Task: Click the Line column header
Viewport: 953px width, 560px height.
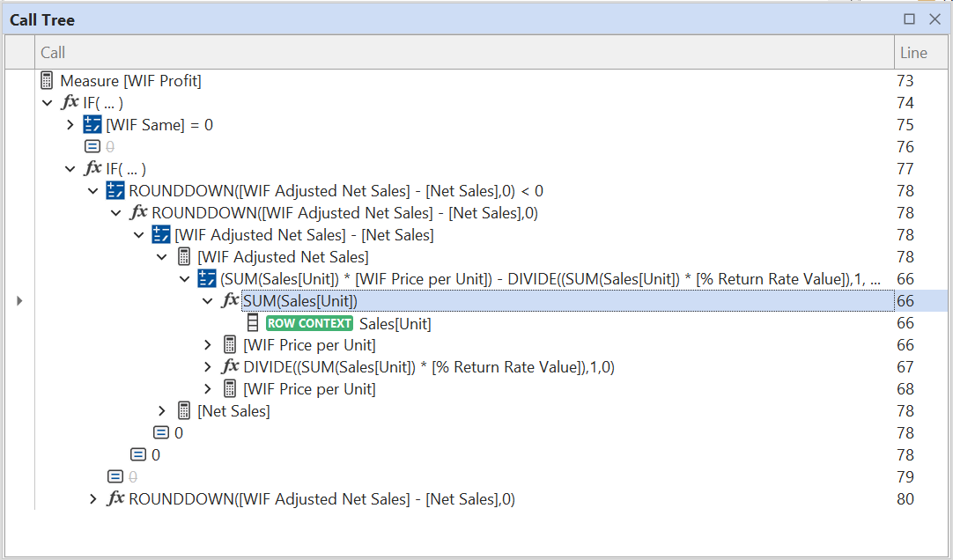Action: pyautogui.click(x=913, y=53)
